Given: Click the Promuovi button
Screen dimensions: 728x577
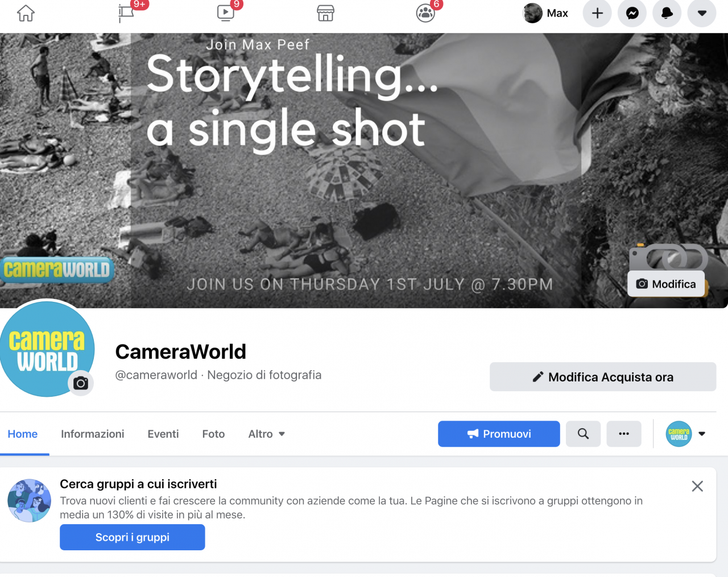Looking at the screenshot, I should pos(499,434).
